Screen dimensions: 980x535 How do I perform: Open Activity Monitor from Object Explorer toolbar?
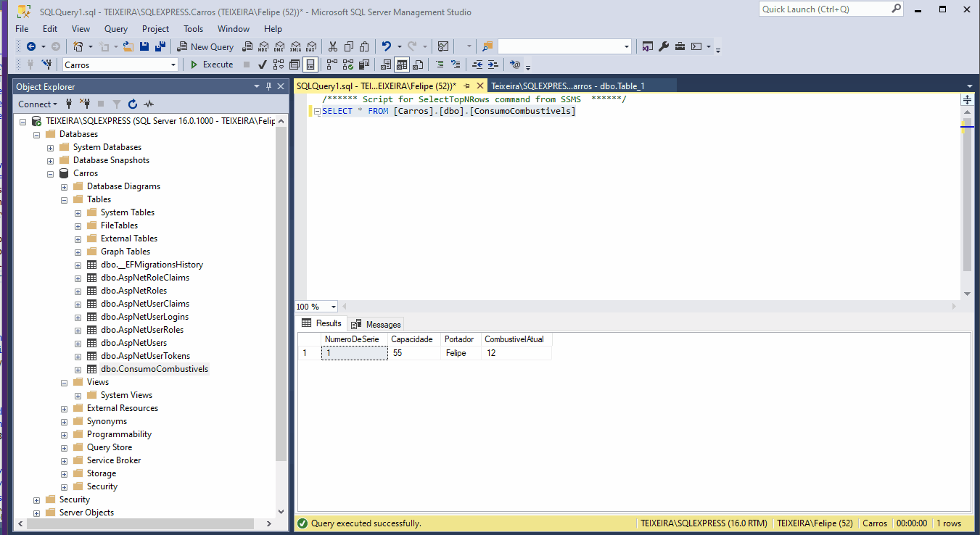(149, 104)
